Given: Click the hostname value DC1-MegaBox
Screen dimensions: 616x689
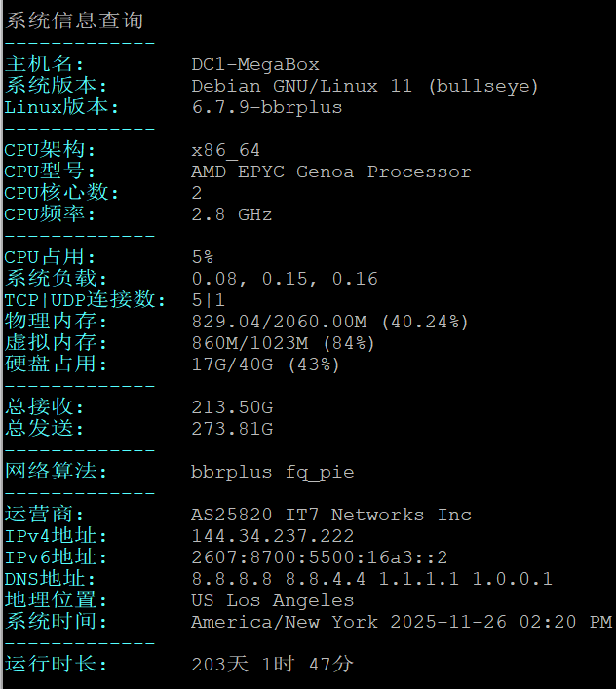Looking at the screenshot, I should [255, 64].
